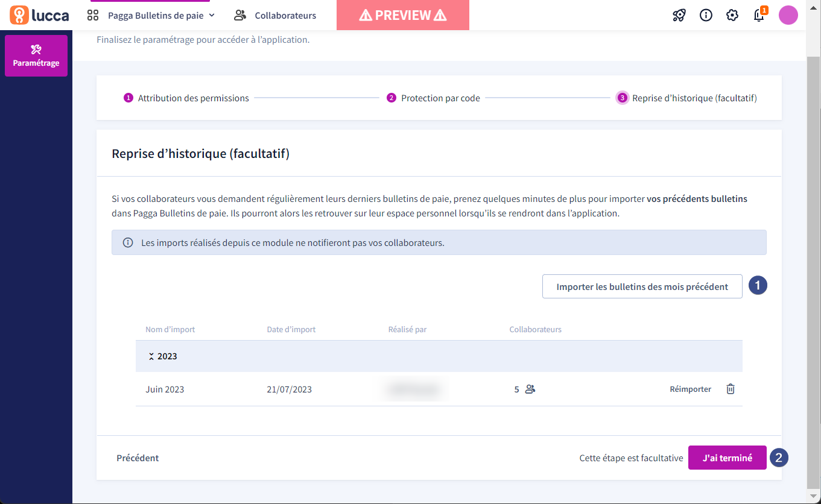The width and height of the screenshot is (821, 504).
Task: Click the PREVIEW banner
Action: [x=403, y=15]
